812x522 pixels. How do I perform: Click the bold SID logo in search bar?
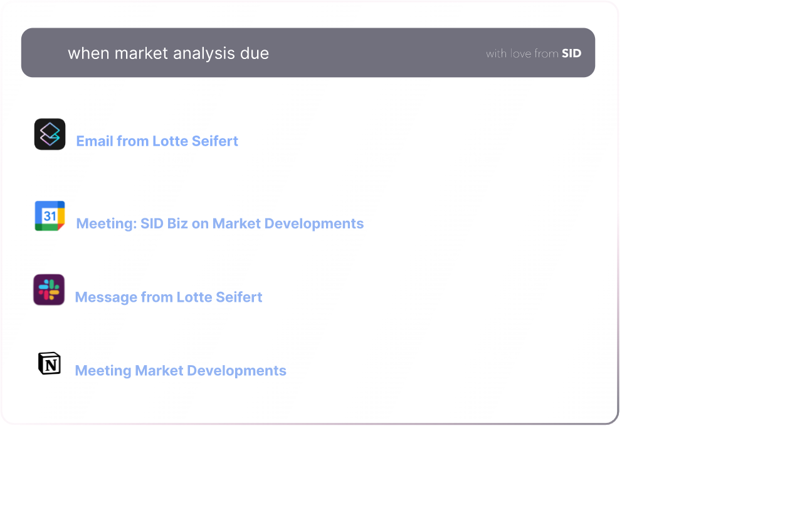tap(571, 53)
